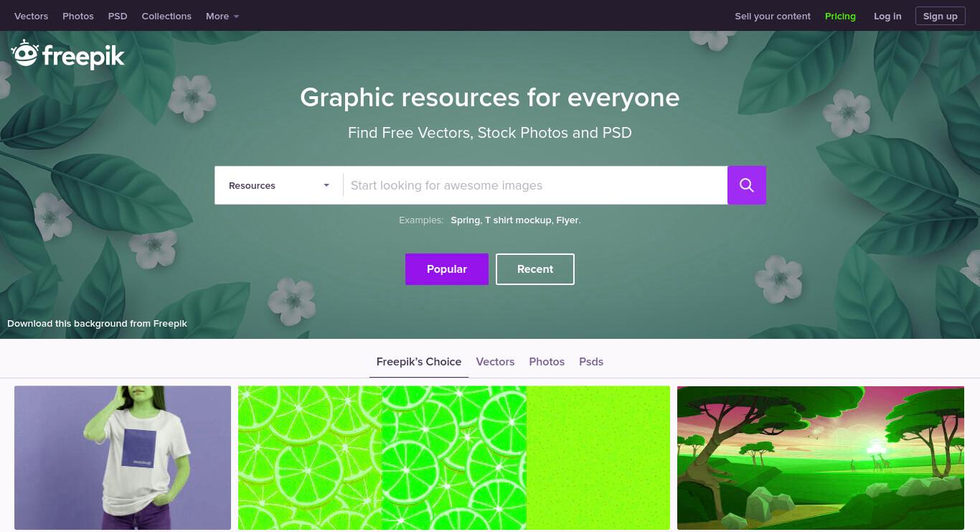Click the Sell your content link
980x532 pixels.
pyautogui.click(x=773, y=16)
